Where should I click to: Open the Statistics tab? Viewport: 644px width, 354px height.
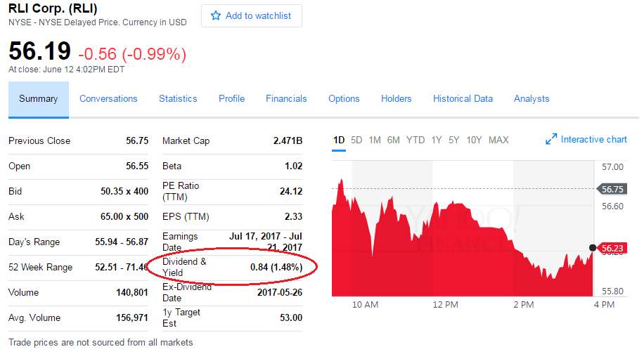click(x=178, y=99)
